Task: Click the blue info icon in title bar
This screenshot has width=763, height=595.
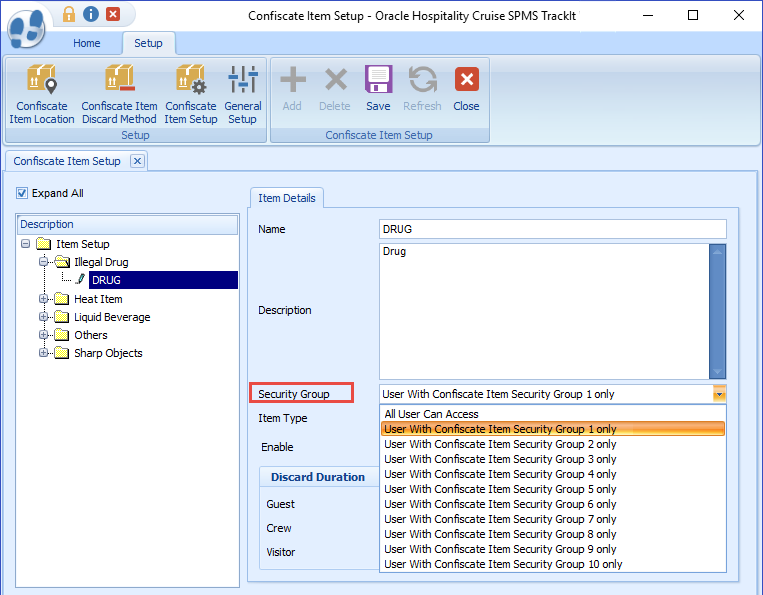Action: tap(91, 14)
